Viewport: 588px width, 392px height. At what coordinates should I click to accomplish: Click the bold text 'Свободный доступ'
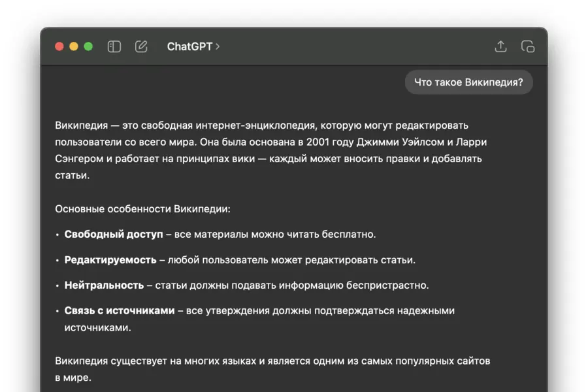114,234
